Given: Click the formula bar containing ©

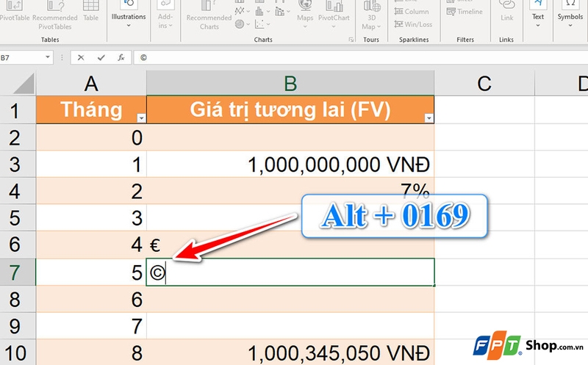Looking at the screenshot, I should tap(361, 57).
